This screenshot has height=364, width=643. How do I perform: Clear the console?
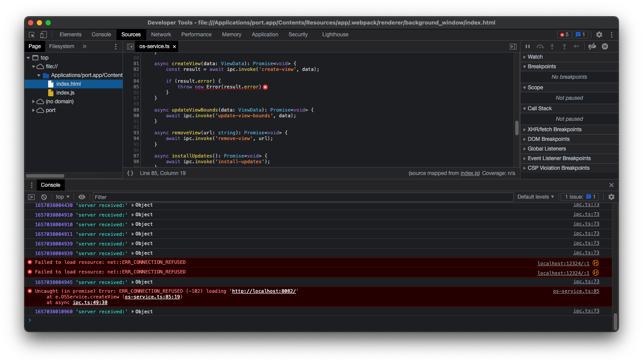44,197
